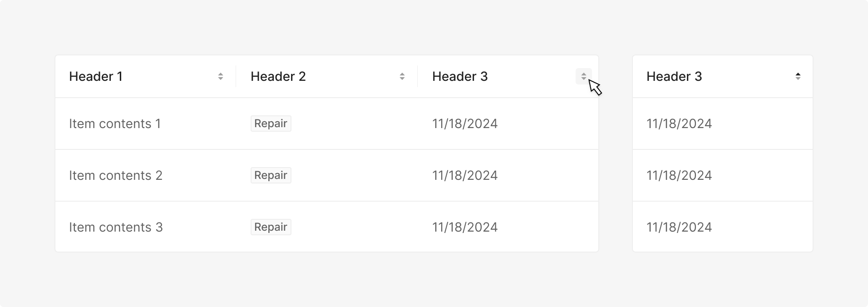Select the Item contents 1 cell
868x307 pixels.
115,124
